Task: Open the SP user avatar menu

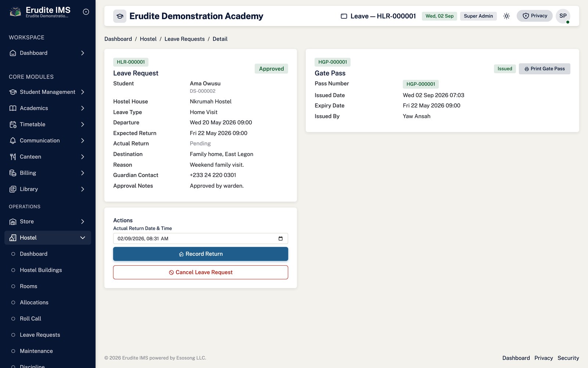Action: [563, 16]
